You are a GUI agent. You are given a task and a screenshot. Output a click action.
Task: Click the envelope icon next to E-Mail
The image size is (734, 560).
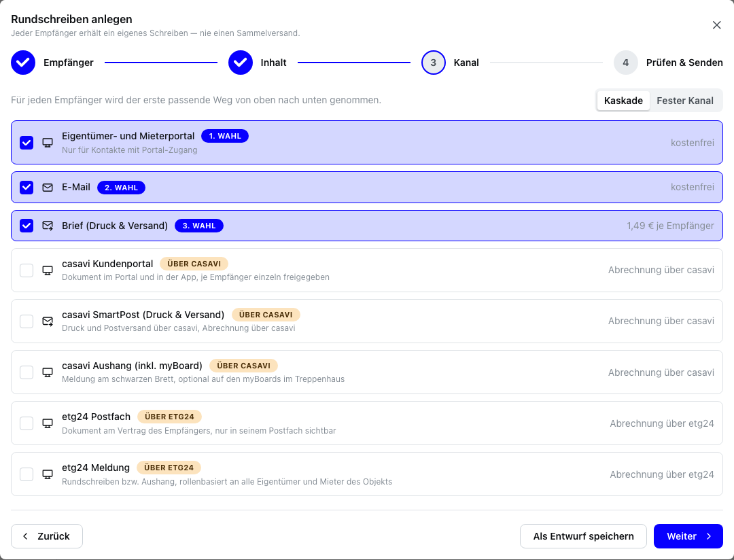48,188
